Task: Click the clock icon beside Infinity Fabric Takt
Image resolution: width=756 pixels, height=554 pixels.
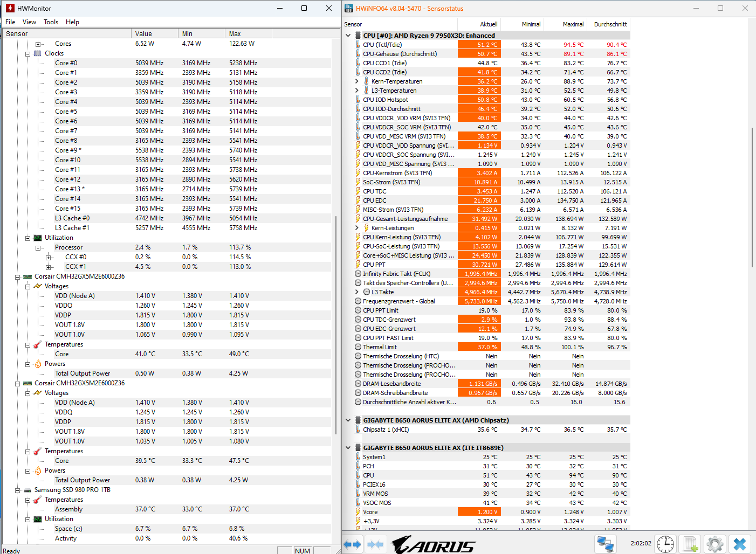Action: pos(358,274)
